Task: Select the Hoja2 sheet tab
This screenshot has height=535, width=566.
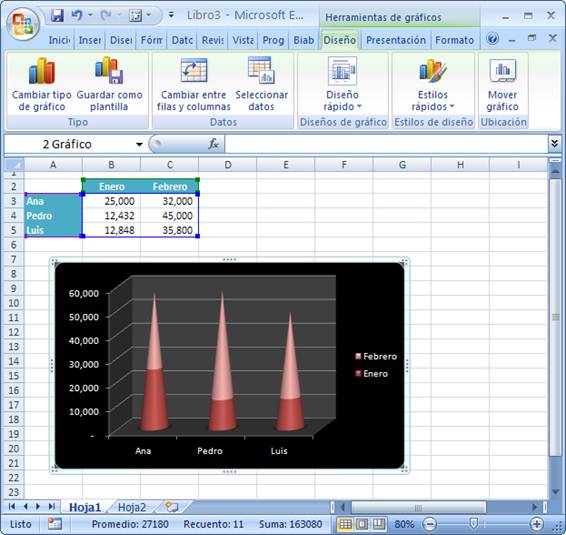Action: (132, 507)
